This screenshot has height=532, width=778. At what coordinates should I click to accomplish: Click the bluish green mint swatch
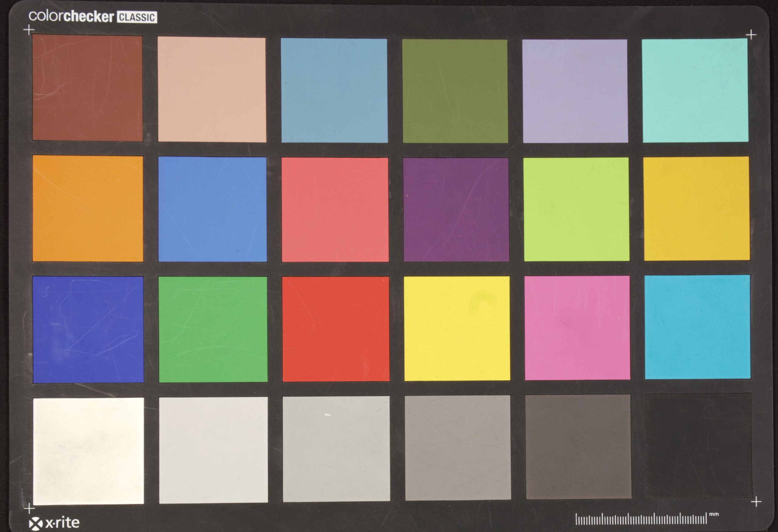point(695,90)
